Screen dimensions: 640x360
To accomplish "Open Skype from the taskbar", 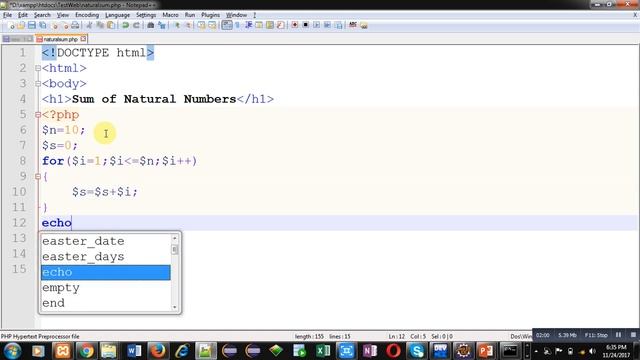I will (417, 351).
